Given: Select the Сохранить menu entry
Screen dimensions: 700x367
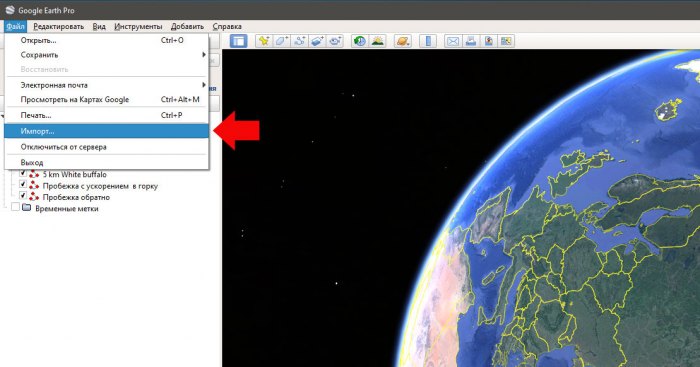Looking at the screenshot, I should coord(106,55).
